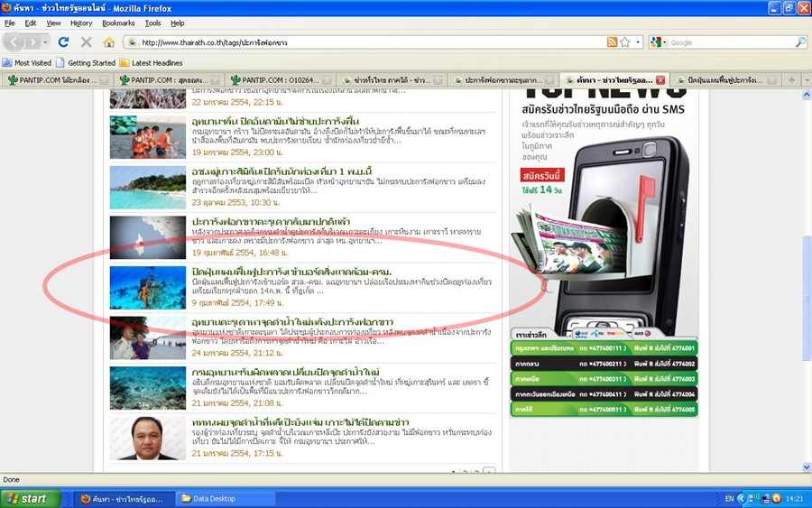Open headline dated 19 กุมภาพันธ์ 2554, 16:48
Screen dimensions: 812x508
click(271, 222)
